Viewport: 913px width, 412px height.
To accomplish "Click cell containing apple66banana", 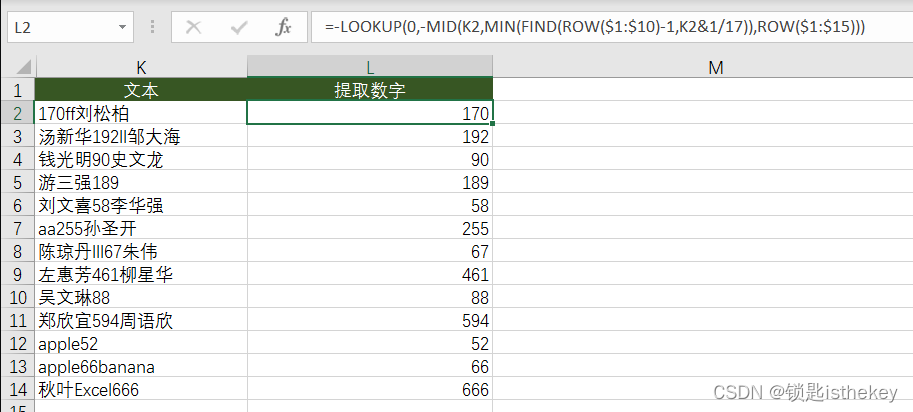I will click(x=141, y=367).
